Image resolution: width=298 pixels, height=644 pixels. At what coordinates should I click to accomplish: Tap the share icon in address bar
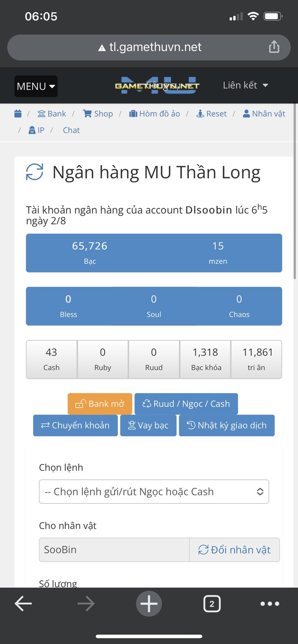point(274,47)
